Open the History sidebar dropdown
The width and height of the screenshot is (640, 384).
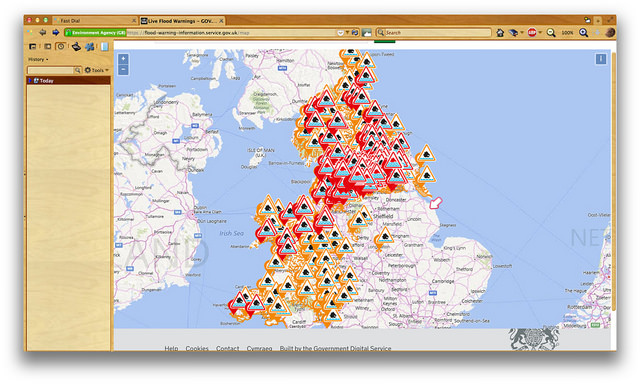pyautogui.click(x=38, y=60)
